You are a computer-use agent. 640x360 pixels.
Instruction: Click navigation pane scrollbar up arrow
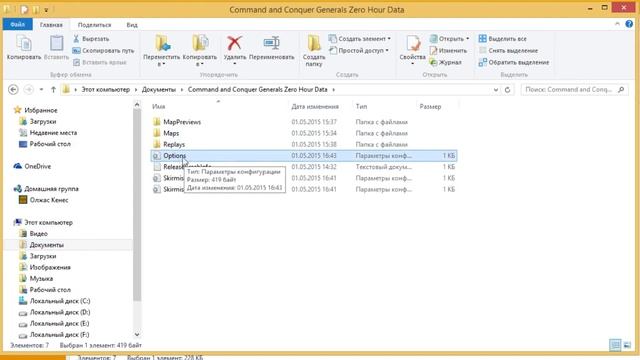click(137, 105)
